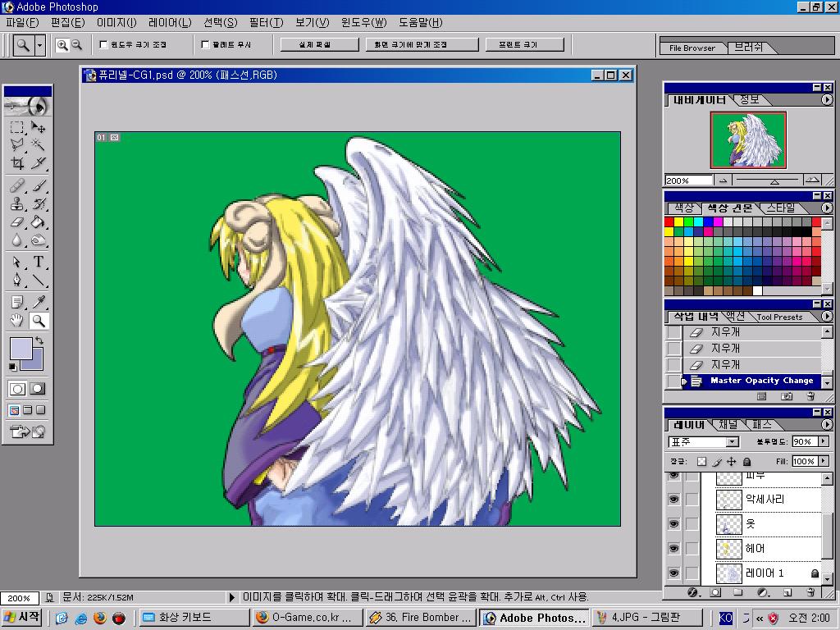
Task: Select the Healing Brush tool
Action: click(x=17, y=186)
